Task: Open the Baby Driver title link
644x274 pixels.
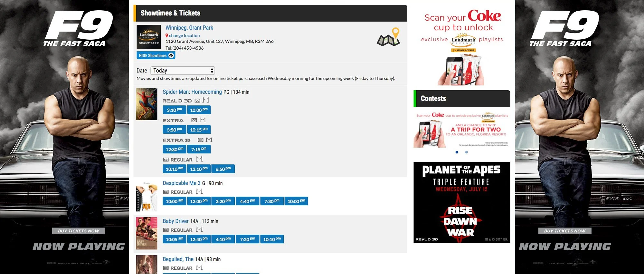Action: point(175,221)
